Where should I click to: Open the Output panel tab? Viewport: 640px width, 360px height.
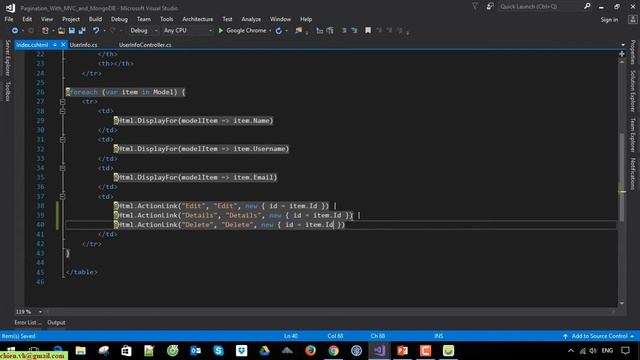pos(56,322)
